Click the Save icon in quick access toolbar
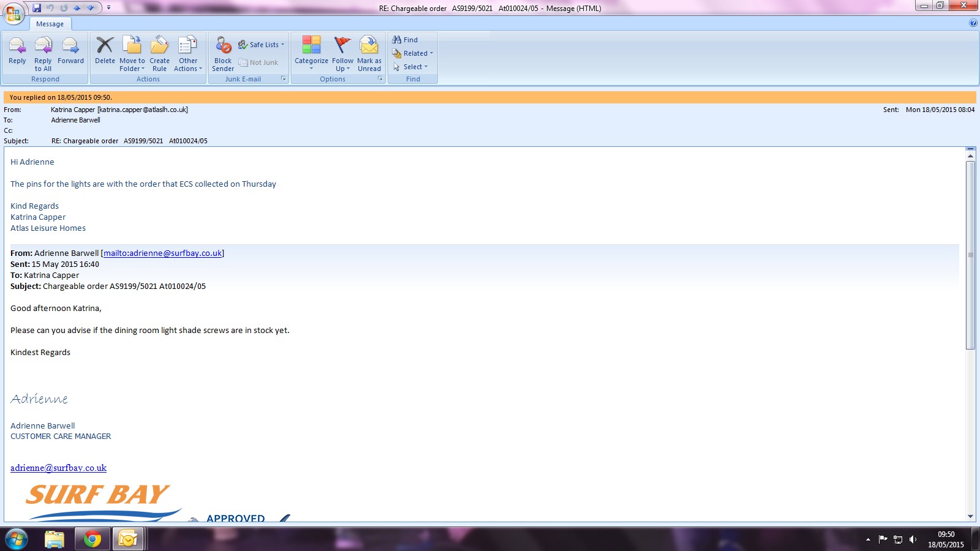The height and width of the screenshot is (551, 980). coord(37,8)
